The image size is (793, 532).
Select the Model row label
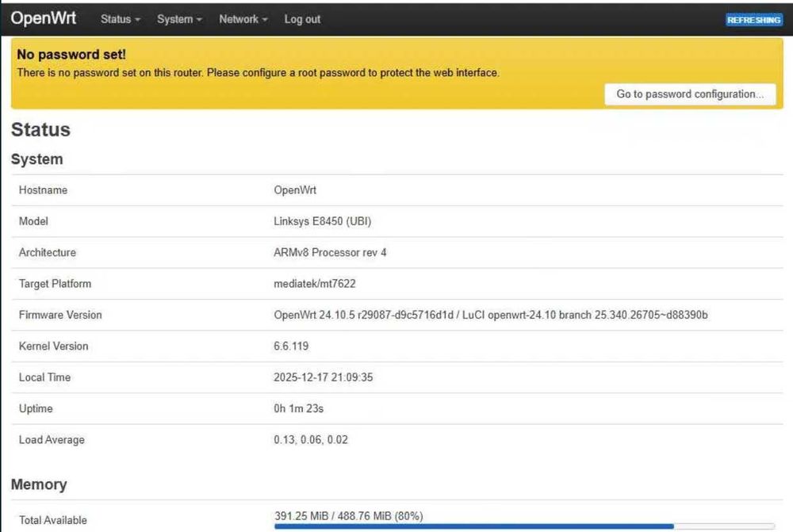click(x=33, y=221)
